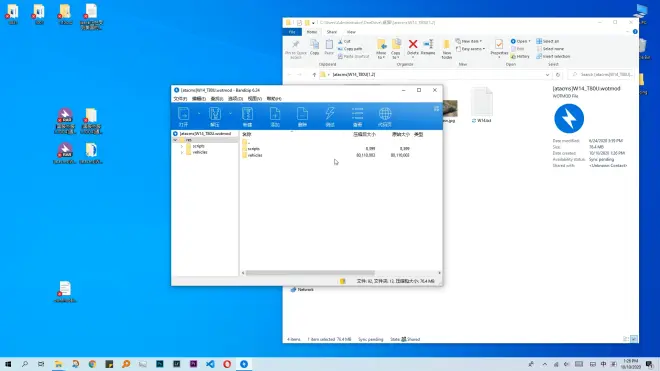
Task: Click the Opera browser taskbar icon
Action: tap(227, 364)
